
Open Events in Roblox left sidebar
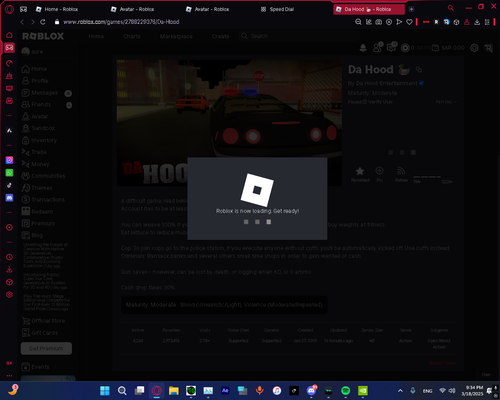35,367
